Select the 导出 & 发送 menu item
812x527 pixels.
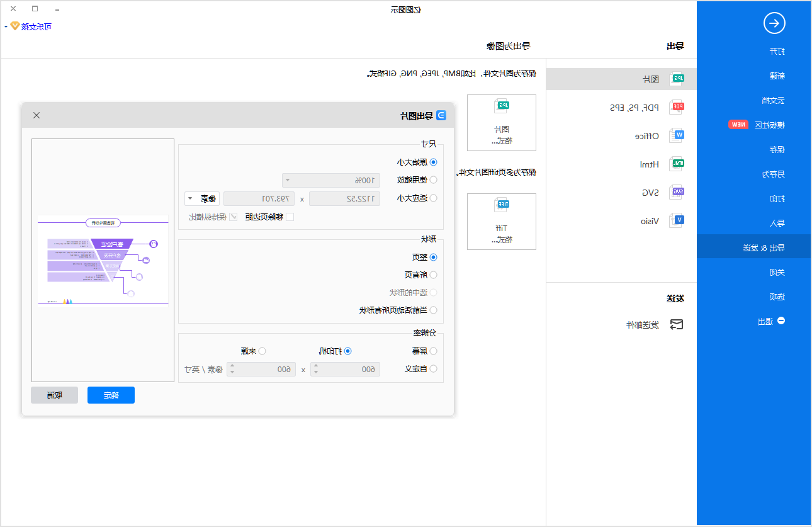(753, 247)
